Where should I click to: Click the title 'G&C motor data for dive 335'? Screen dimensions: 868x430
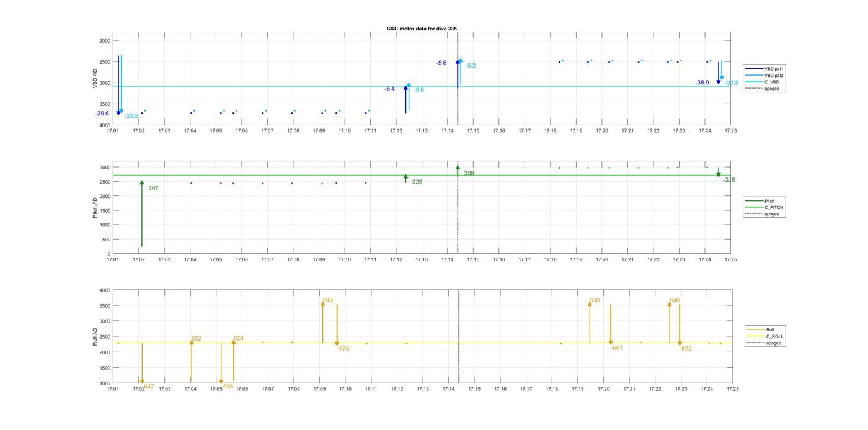[422, 29]
